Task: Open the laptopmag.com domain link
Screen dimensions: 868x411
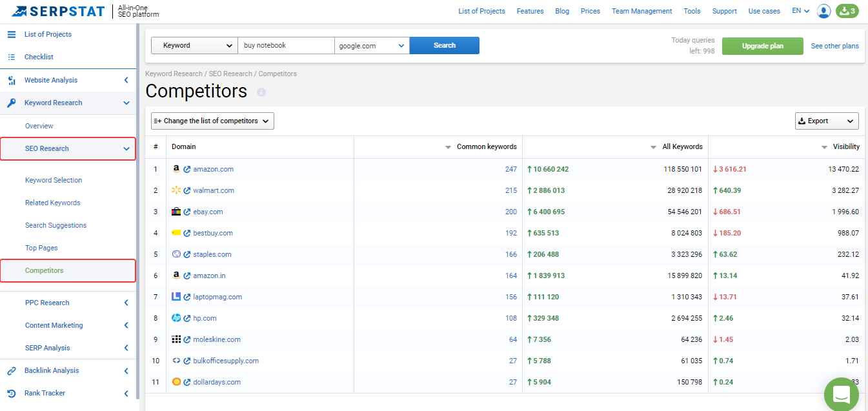Action: pos(217,297)
